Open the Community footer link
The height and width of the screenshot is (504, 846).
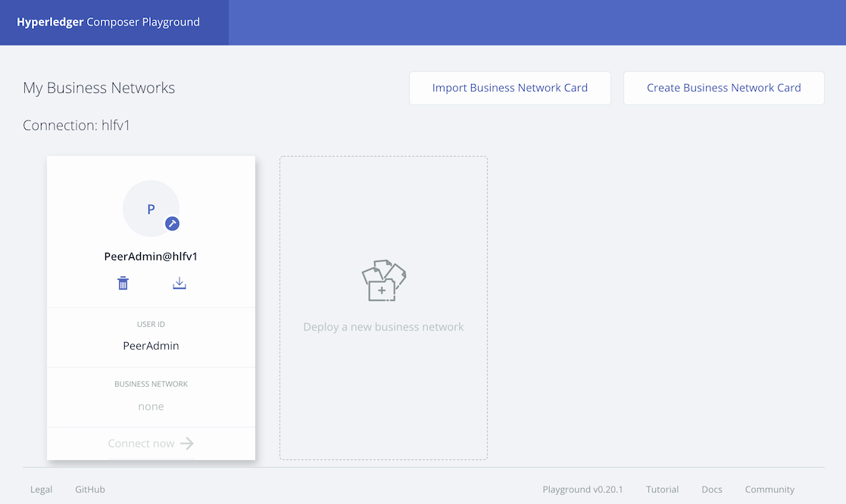click(770, 490)
